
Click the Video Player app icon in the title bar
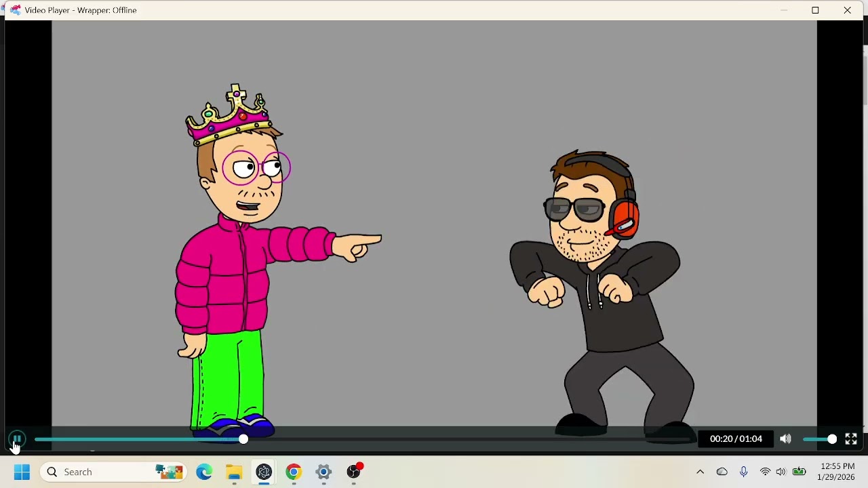pyautogui.click(x=15, y=10)
